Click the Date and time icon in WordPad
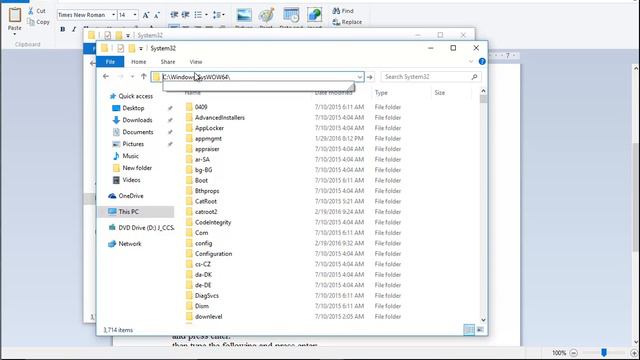Image resolution: width=640 pixels, height=360 pixels. [x=291, y=15]
